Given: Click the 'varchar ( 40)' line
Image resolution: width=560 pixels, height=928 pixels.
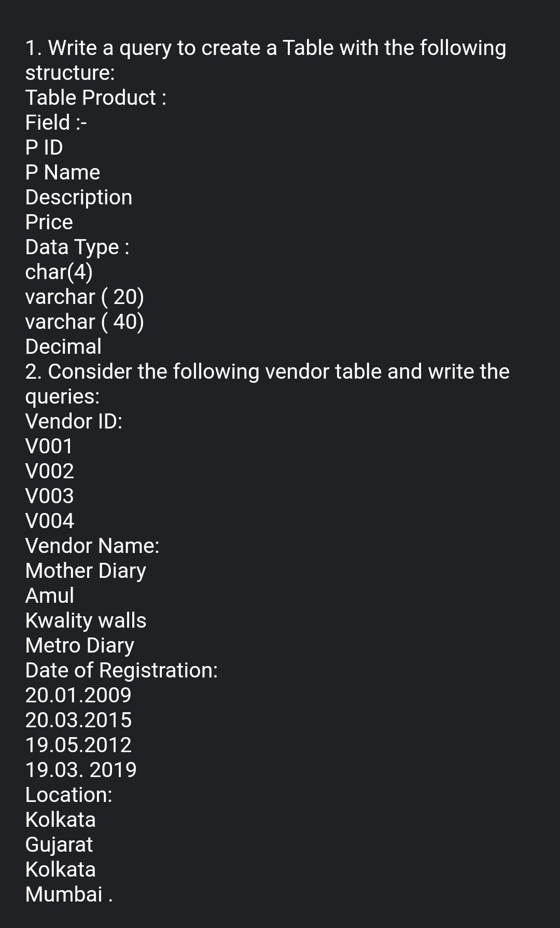Looking at the screenshot, I should [x=85, y=322].
